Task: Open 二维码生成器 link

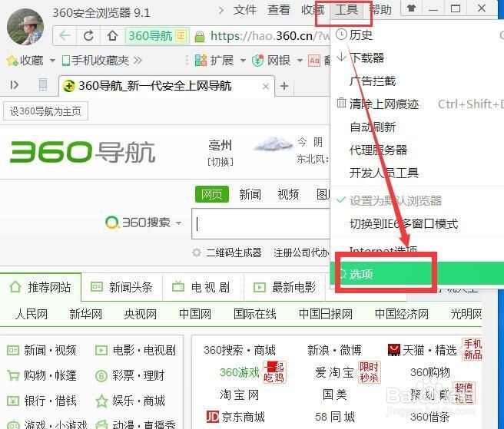Action: (x=234, y=252)
